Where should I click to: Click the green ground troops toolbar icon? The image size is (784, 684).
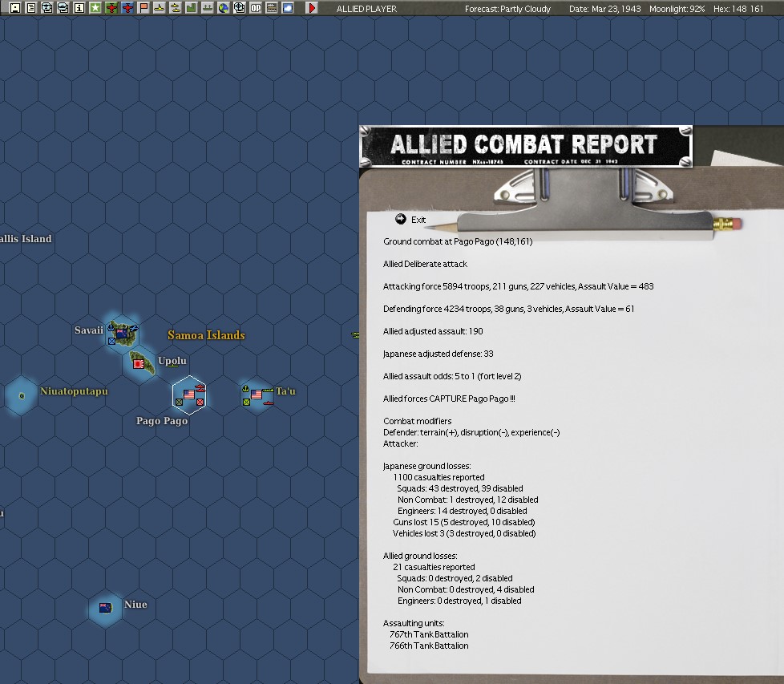207,7
